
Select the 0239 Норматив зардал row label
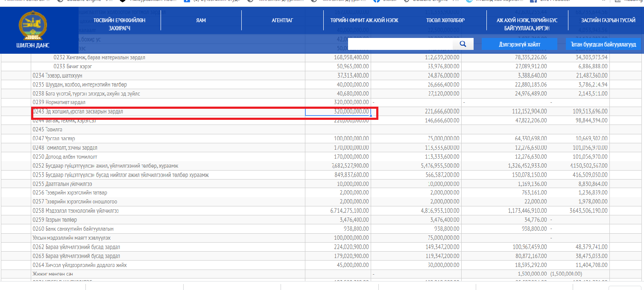[x=59, y=102]
